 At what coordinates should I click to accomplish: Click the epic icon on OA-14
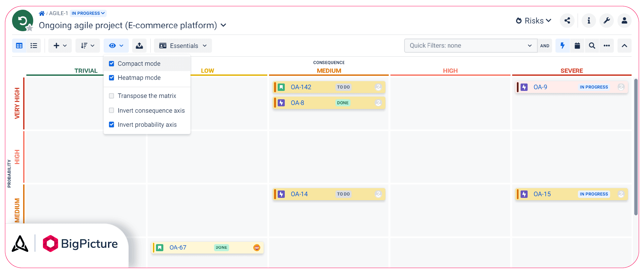pyautogui.click(x=281, y=194)
